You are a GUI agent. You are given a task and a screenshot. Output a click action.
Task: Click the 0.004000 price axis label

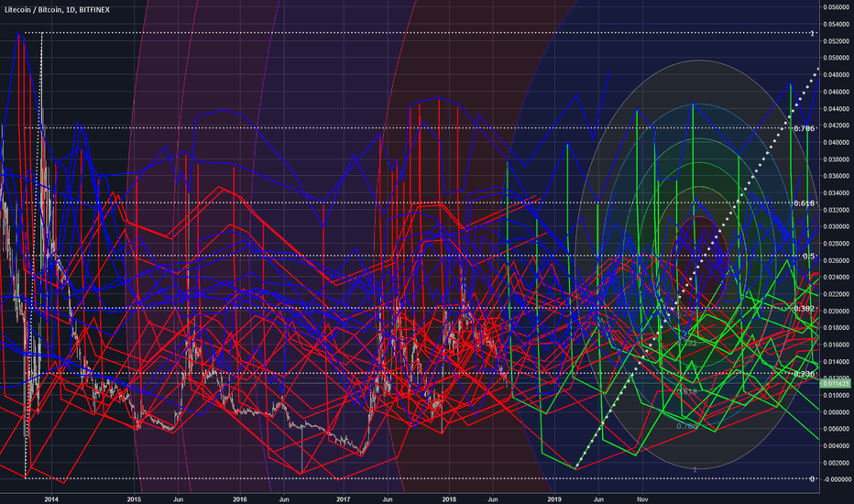838,445
